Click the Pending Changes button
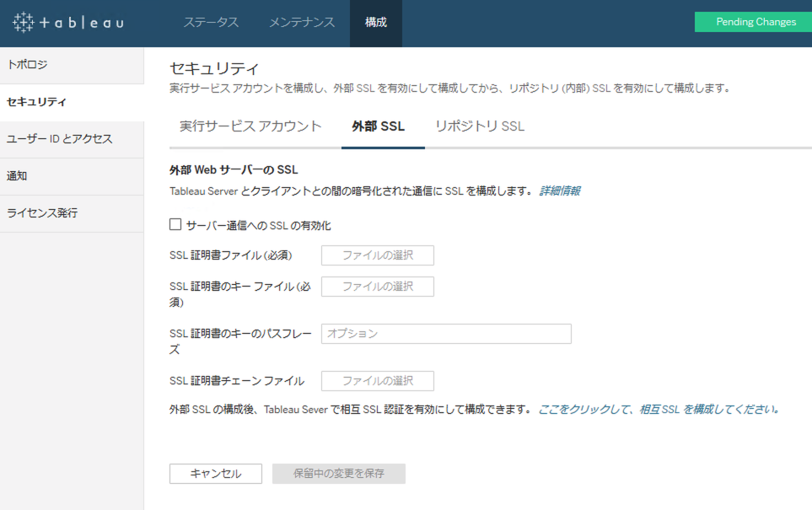 point(753,21)
